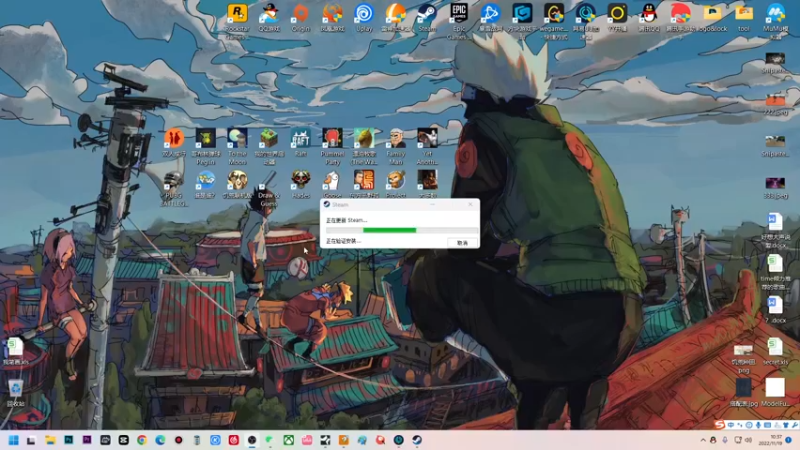Screen dimensions: 800x450
Task: Select the Pummel Party game shortcut
Action: [332, 146]
